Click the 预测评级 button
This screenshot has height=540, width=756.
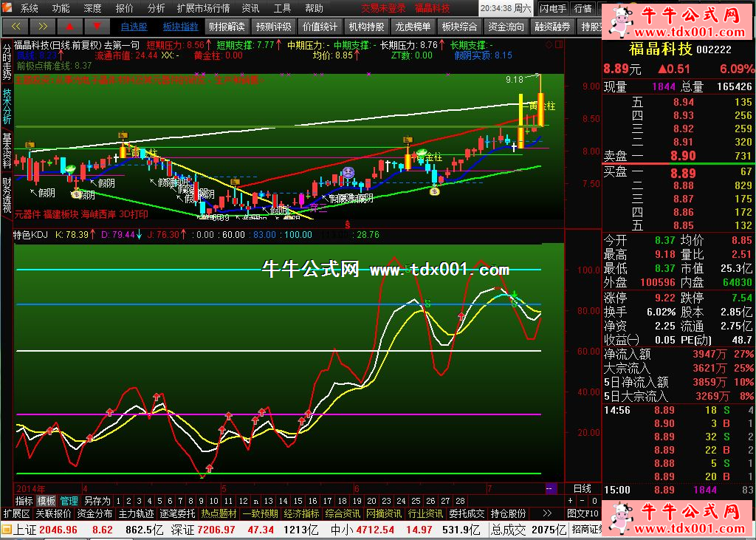[x=273, y=27]
